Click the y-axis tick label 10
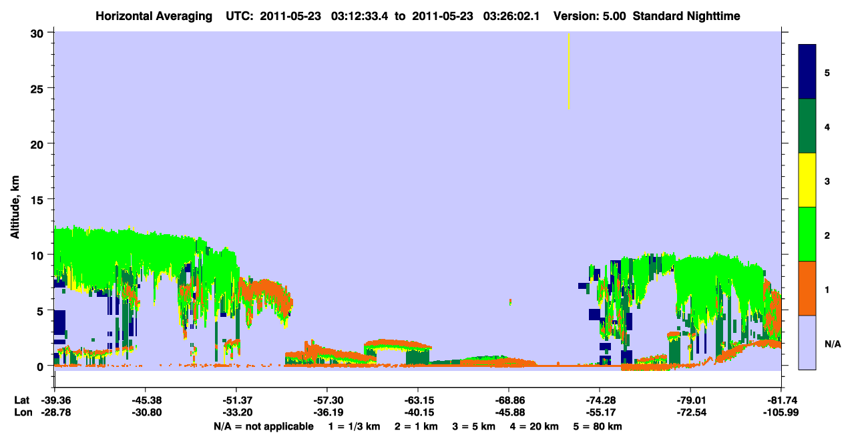 [39, 255]
